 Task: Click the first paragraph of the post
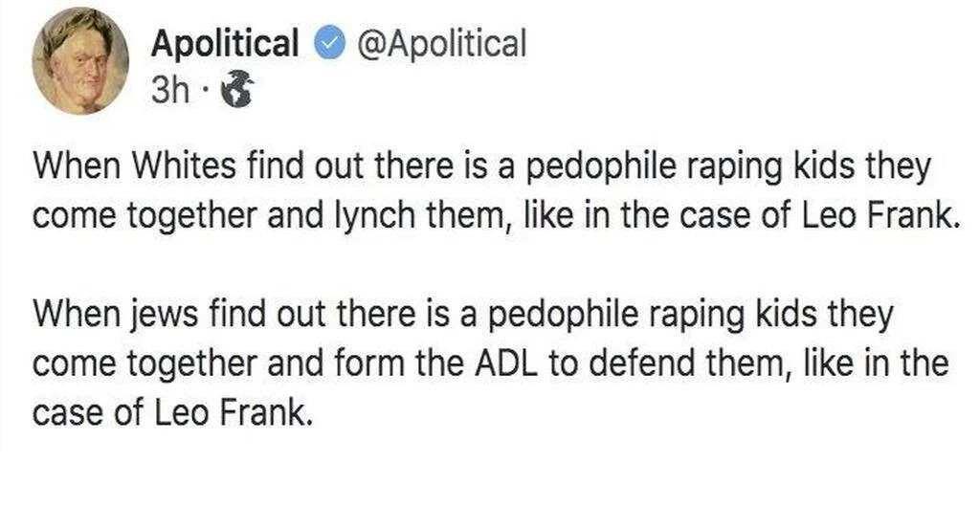click(479, 191)
